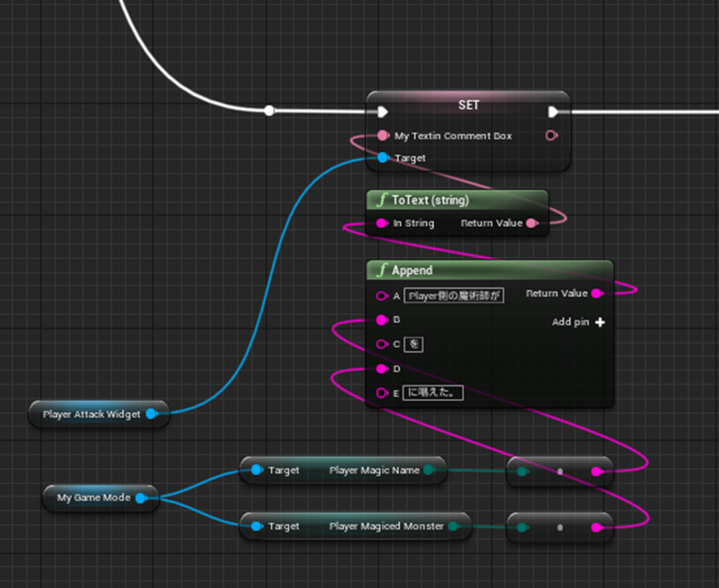Click the My Game Mode output pin
The image size is (719, 588).
tap(142, 498)
